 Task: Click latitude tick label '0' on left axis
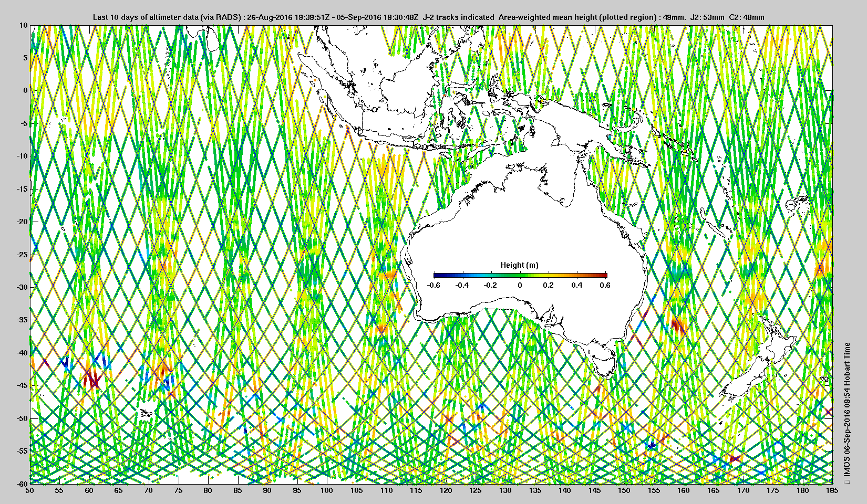coord(25,90)
